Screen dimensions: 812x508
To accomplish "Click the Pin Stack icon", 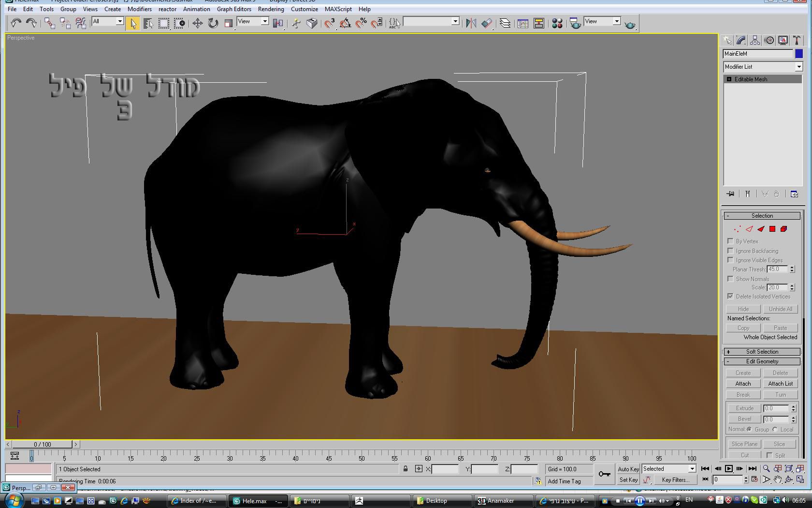I will click(730, 194).
